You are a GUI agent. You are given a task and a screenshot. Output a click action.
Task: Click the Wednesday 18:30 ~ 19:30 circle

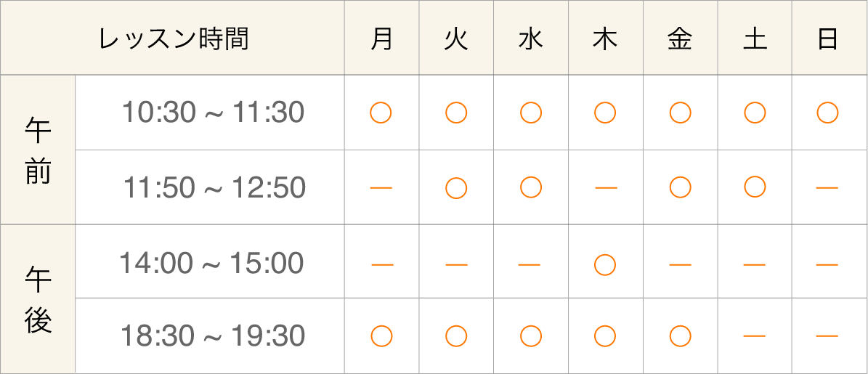click(531, 336)
